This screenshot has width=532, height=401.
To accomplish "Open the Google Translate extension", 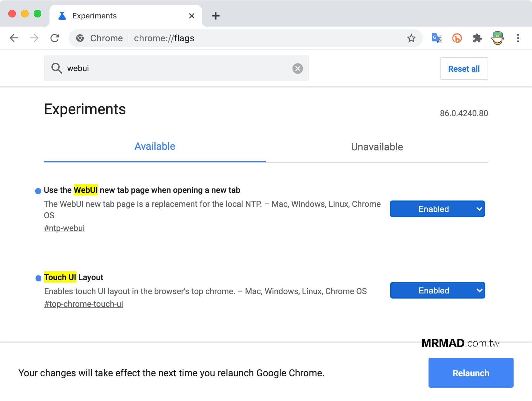I will coord(436,38).
